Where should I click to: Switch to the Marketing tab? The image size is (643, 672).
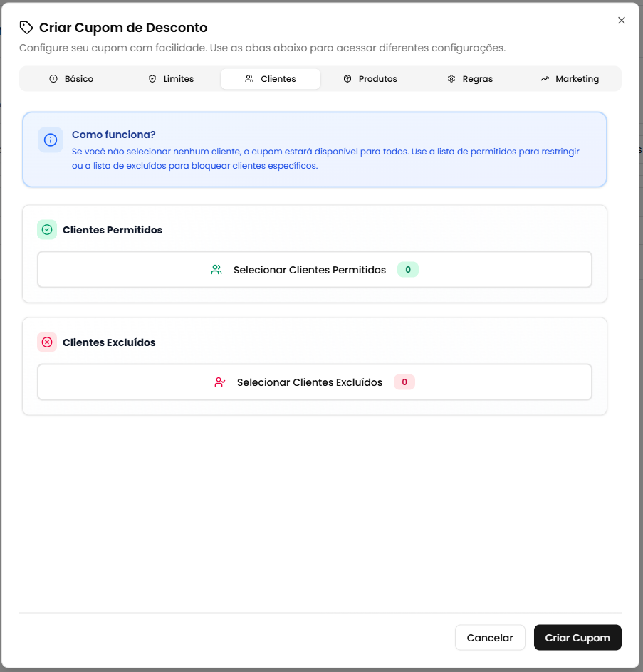click(x=569, y=78)
